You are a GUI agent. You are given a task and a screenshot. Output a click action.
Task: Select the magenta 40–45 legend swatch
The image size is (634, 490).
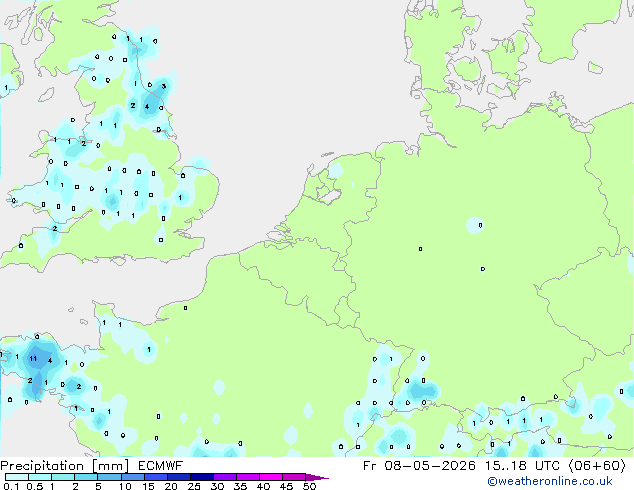point(271,477)
